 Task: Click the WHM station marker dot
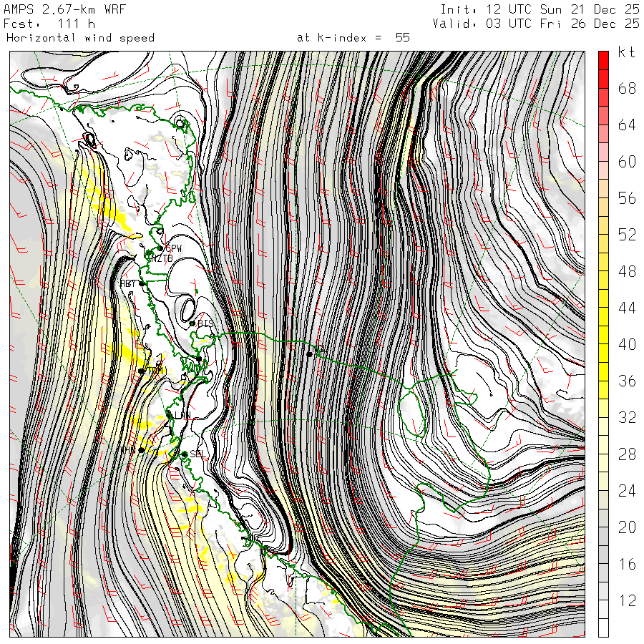141,449
